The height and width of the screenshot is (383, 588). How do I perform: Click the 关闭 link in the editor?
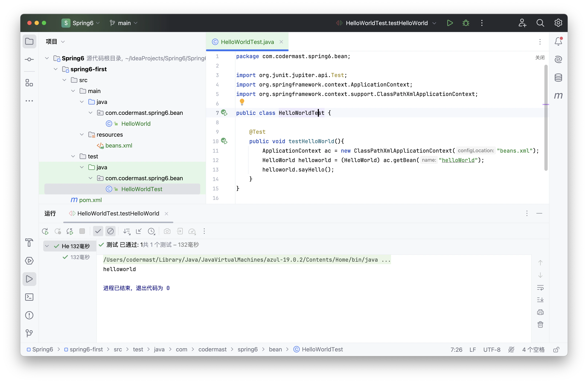tap(540, 58)
